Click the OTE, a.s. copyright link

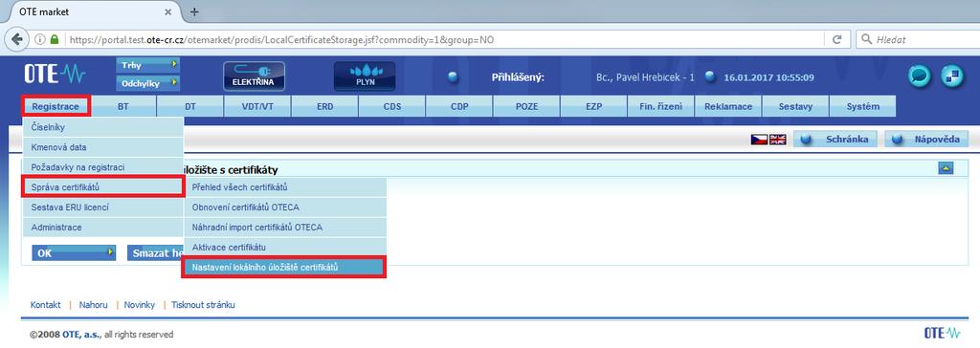[x=81, y=335]
